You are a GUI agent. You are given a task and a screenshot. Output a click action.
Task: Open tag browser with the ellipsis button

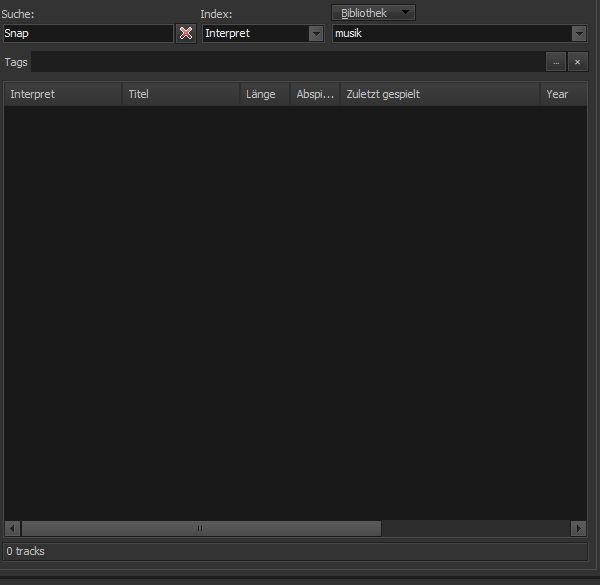coord(556,62)
